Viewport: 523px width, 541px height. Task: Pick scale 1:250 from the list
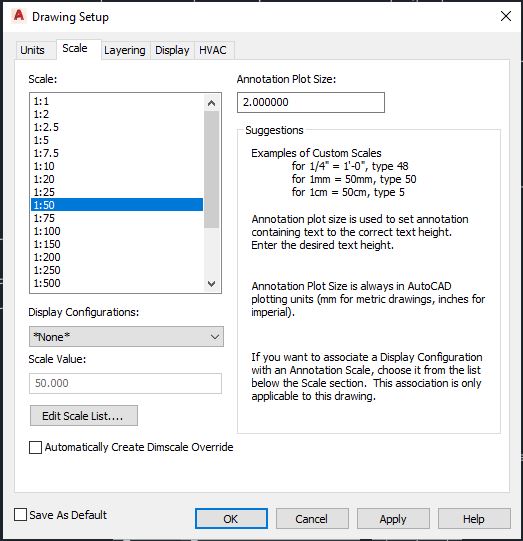tap(117, 270)
